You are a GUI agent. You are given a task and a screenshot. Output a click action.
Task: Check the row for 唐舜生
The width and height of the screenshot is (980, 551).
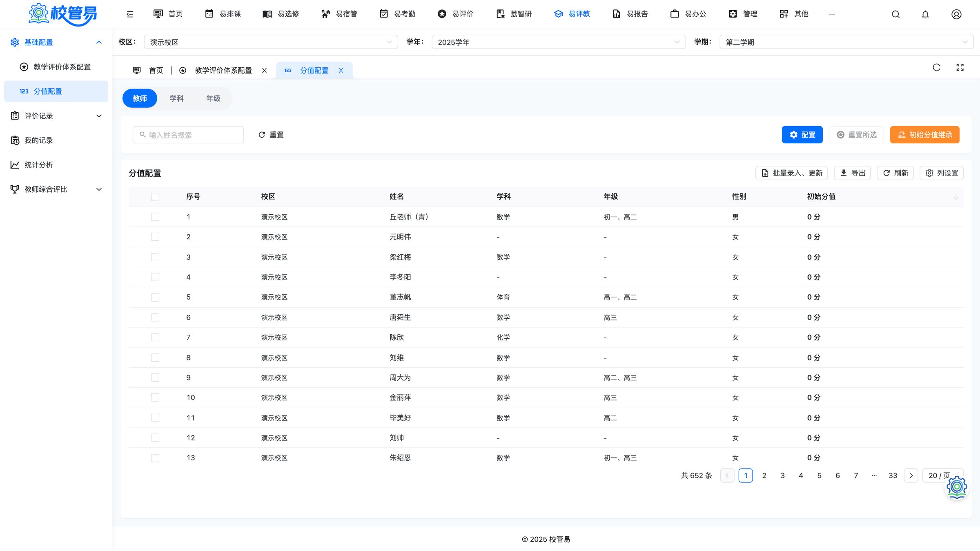click(155, 318)
